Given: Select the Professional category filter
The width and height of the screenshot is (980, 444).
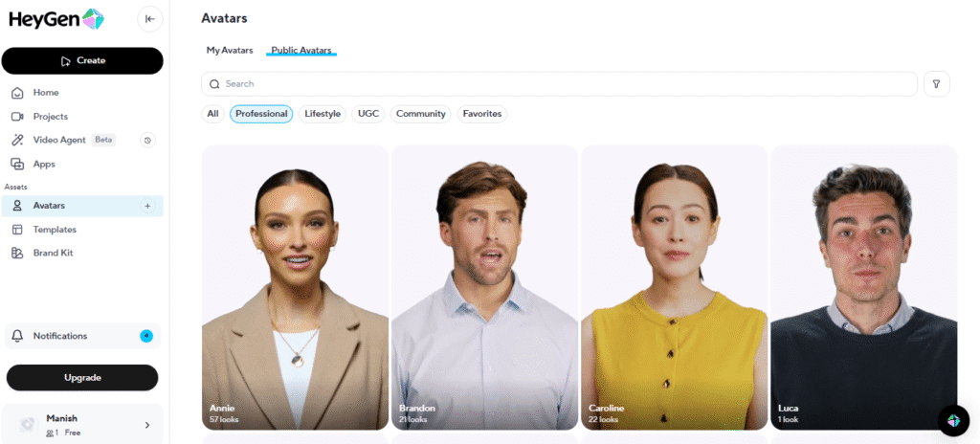Looking at the screenshot, I should [261, 114].
